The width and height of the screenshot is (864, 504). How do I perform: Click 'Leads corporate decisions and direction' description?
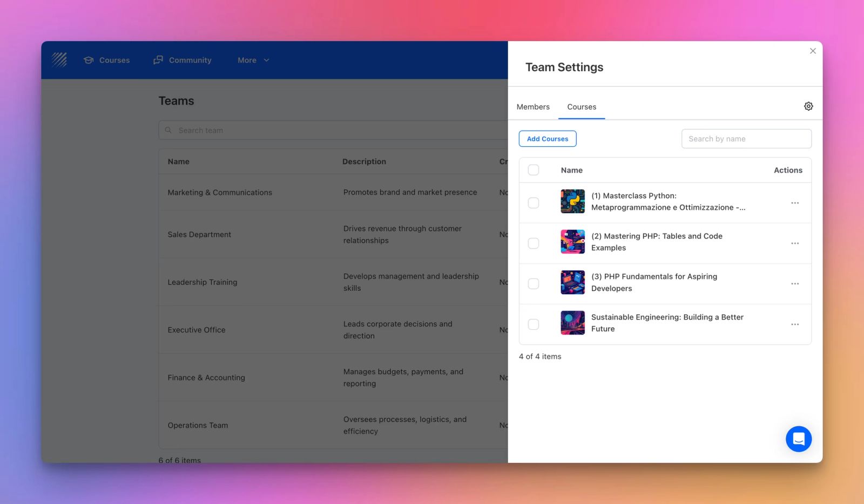click(398, 330)
